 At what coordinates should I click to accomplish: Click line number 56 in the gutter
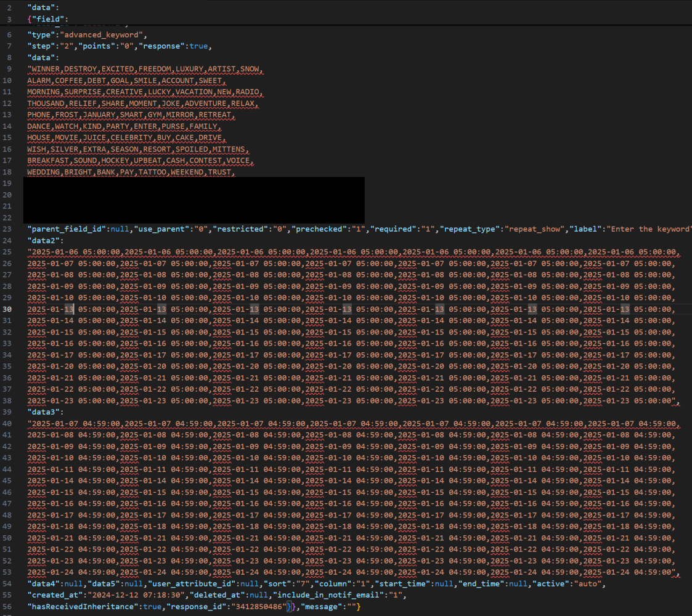coord(7,606)
